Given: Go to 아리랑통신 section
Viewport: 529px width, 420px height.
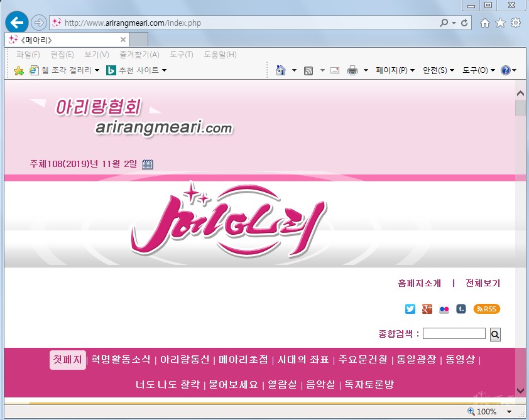Looking at the screenshot, I should [x=185, y=359].
